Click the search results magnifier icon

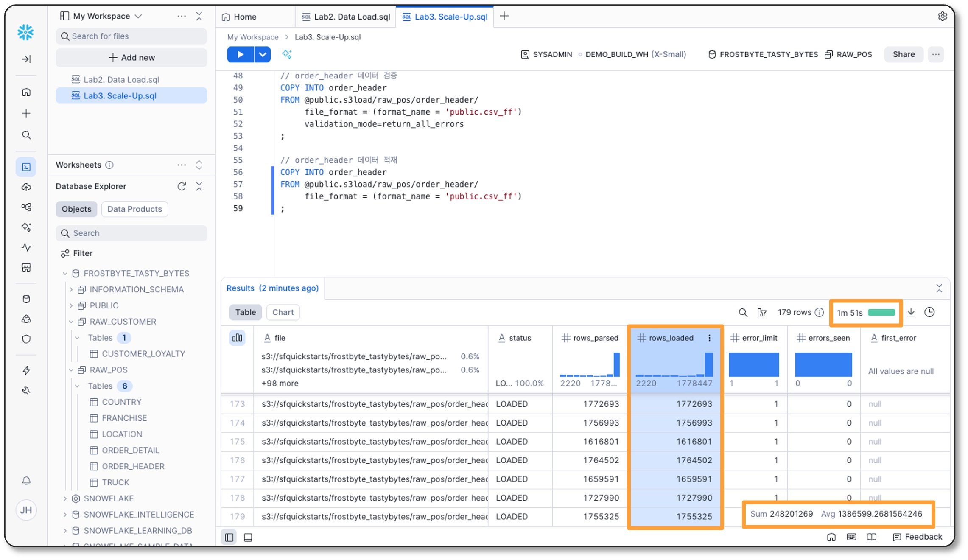click(x=743, y=313)
